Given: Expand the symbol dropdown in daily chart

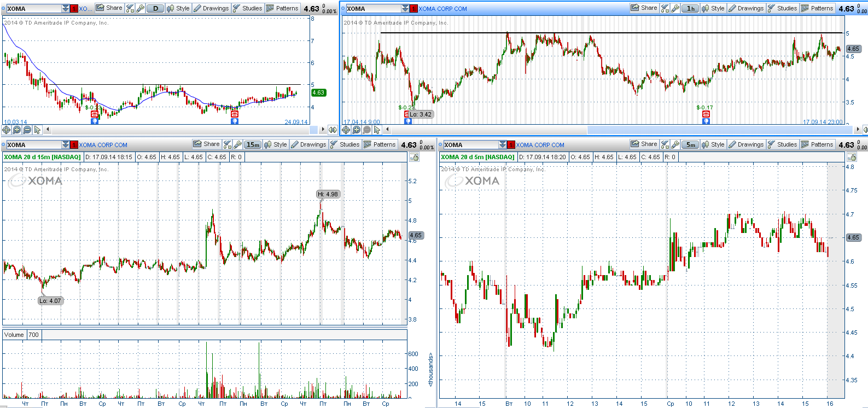Looking at the screenshot, I should [66, 8].
